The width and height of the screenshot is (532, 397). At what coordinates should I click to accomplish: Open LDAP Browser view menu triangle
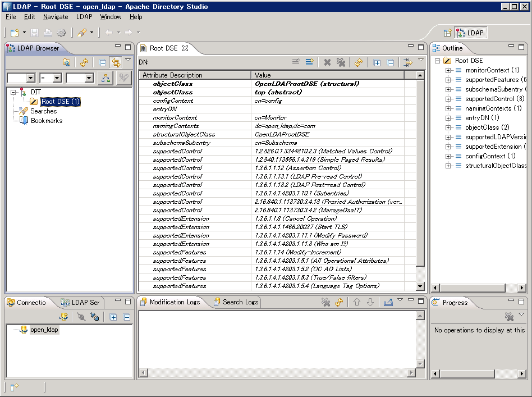point(128,60)
